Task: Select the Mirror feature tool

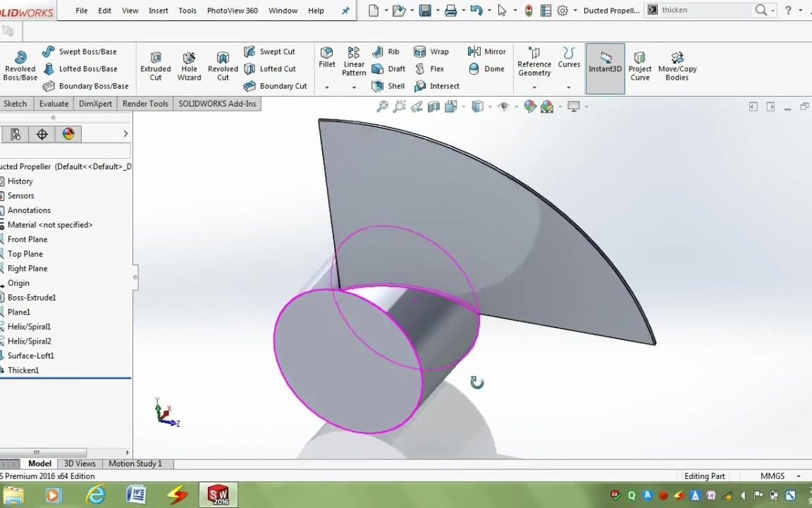Action: [x=487, y=51]
